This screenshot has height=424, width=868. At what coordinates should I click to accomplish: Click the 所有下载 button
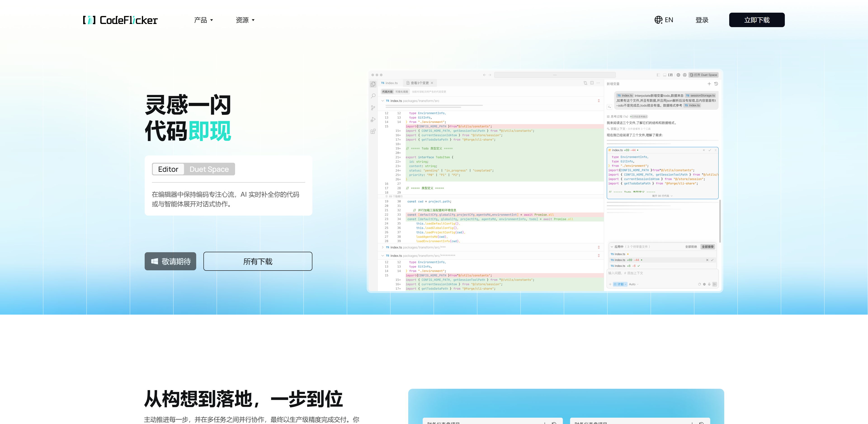click(x=257, y=261)
